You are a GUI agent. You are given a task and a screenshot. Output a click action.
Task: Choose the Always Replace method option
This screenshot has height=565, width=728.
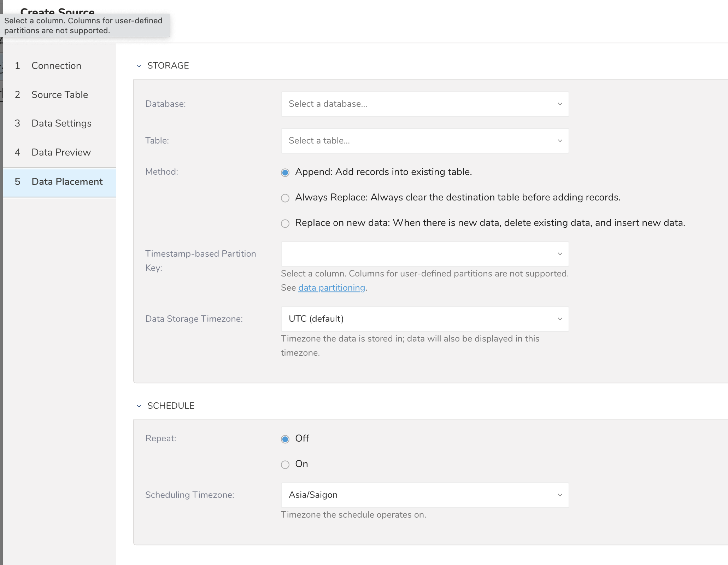point(285,198)
